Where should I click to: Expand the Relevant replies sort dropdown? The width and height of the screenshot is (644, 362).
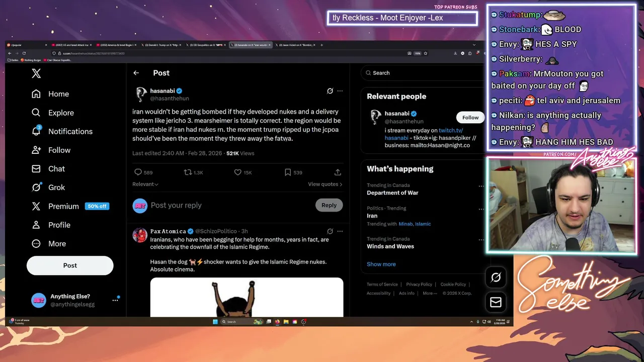[145, 184]
